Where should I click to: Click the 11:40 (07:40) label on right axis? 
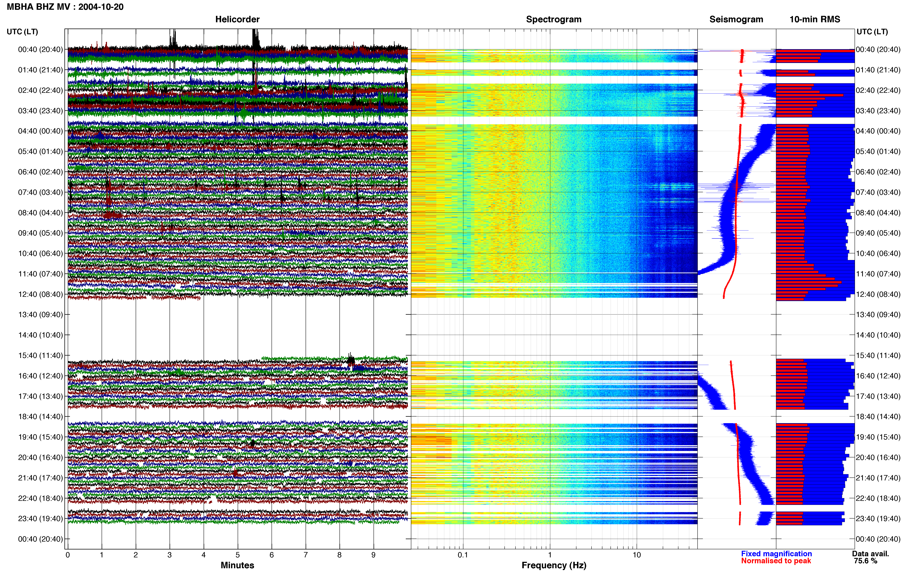[878, 274]
